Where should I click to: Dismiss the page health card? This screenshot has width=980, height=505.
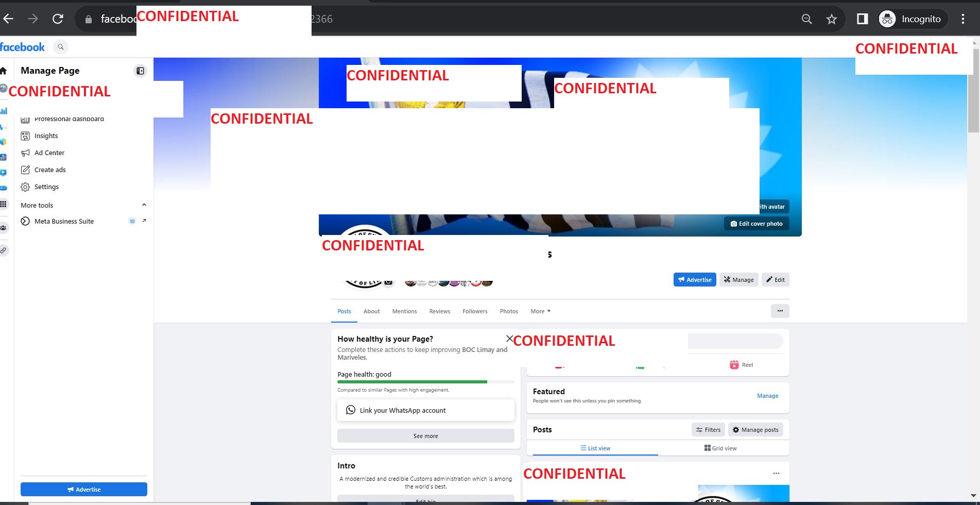pos(509,339)
